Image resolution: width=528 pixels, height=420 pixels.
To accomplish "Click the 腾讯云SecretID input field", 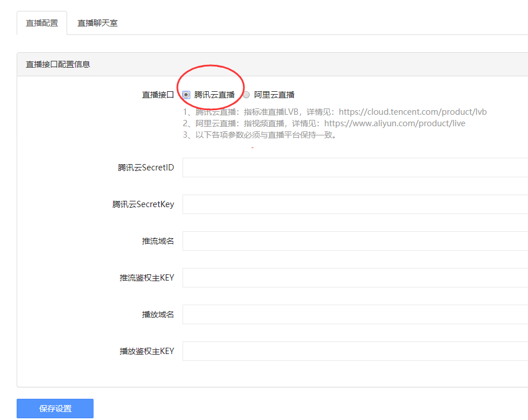I will click(355, 168).
